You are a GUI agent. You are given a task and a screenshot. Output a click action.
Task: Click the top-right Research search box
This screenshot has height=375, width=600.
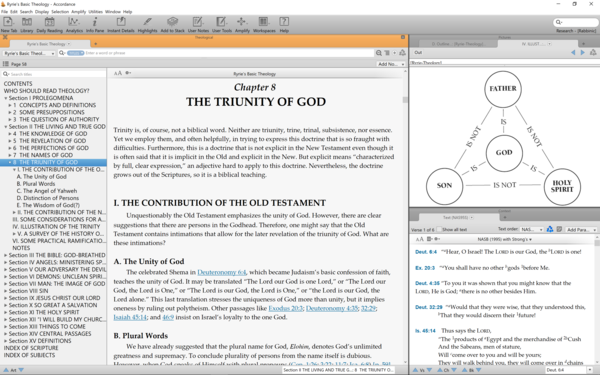576,22
